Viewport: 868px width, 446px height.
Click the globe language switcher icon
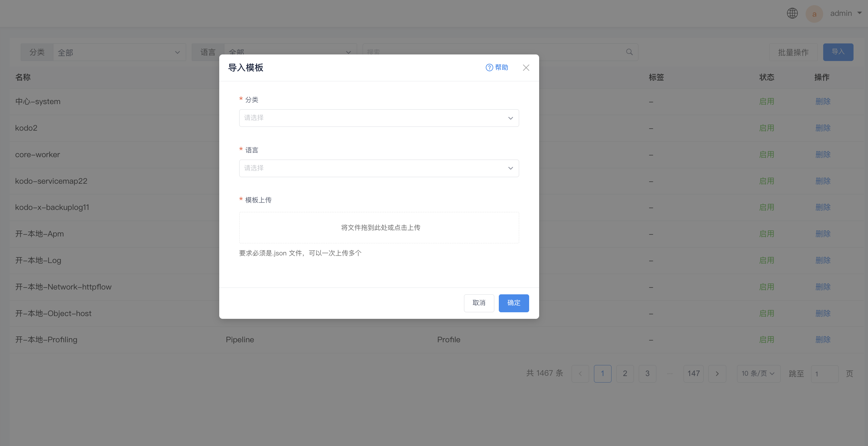792,13
